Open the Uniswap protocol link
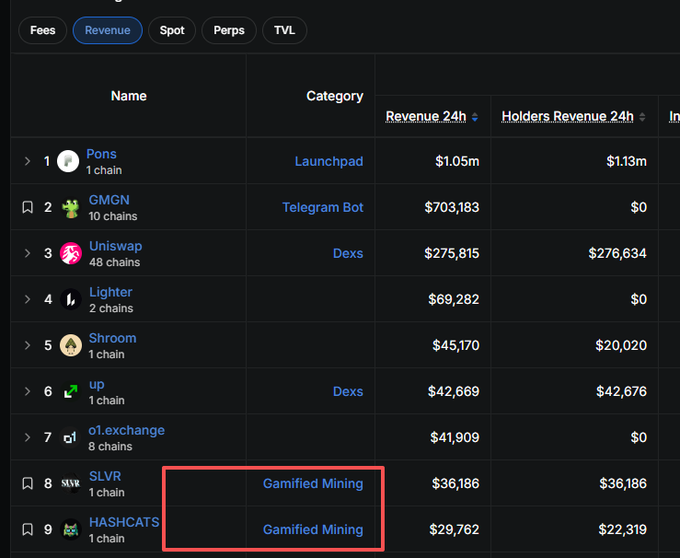This screenshot has width=680, height=558. [x=115, y=246]
